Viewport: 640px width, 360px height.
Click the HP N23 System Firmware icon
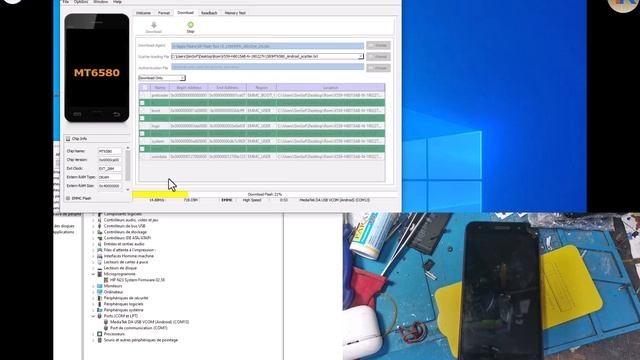(106, 280)
